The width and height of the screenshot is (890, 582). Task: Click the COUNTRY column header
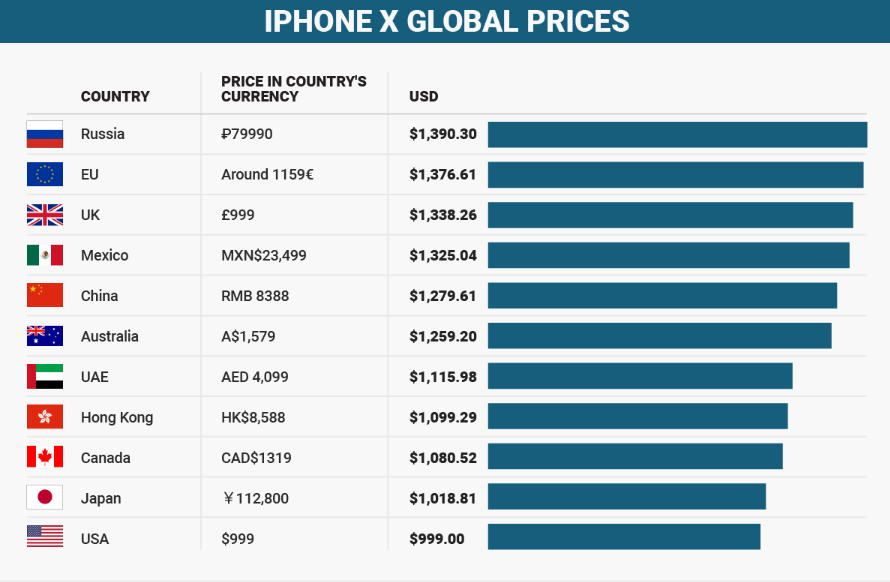tap(115, 97)
